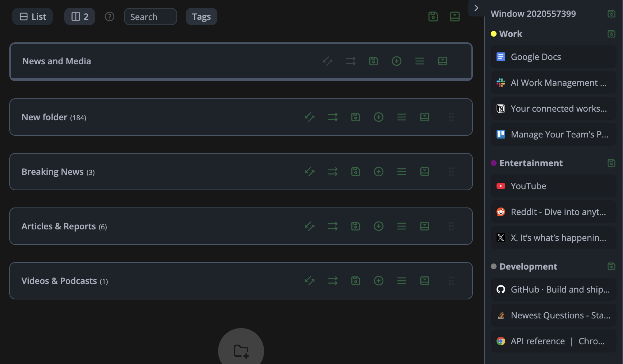Click the list view icon on Breaking News
Image resolution: width=623 pixels, height=364 pixels.
[401, 172]
